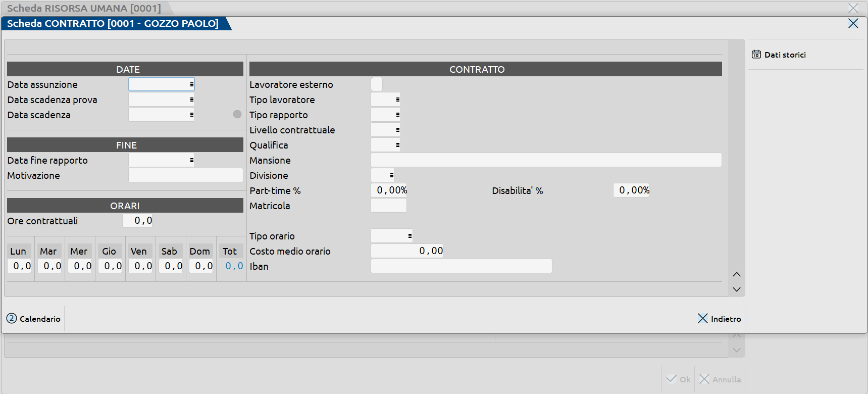Expand the Tipo rapporto dropdown

coord(397,115)
